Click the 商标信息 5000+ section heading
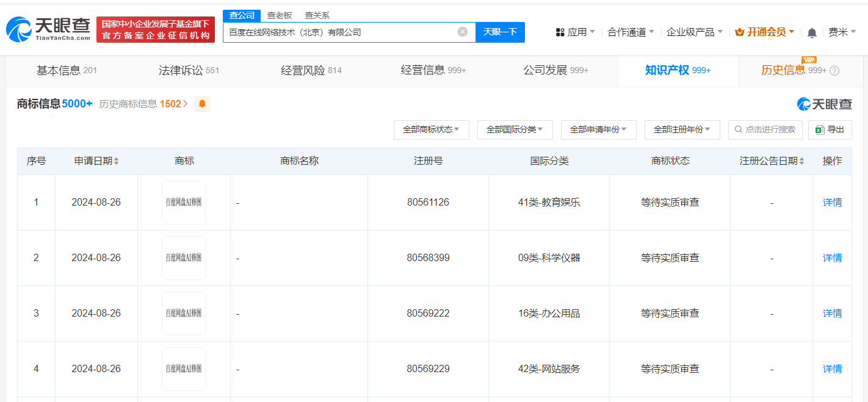Viewport: 868px width, 402px height. (x=55, y=104)
